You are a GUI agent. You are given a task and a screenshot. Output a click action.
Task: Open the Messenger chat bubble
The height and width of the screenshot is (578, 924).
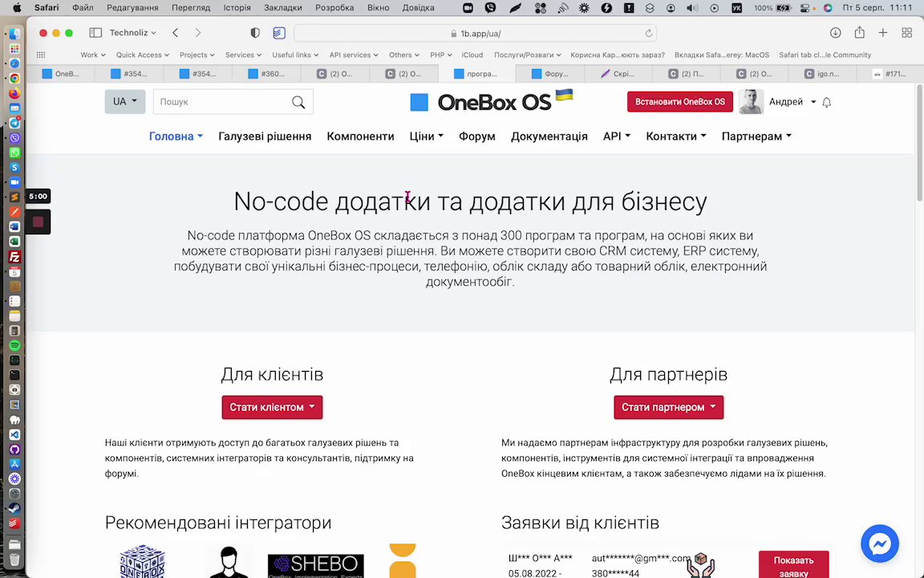point(879,543)
